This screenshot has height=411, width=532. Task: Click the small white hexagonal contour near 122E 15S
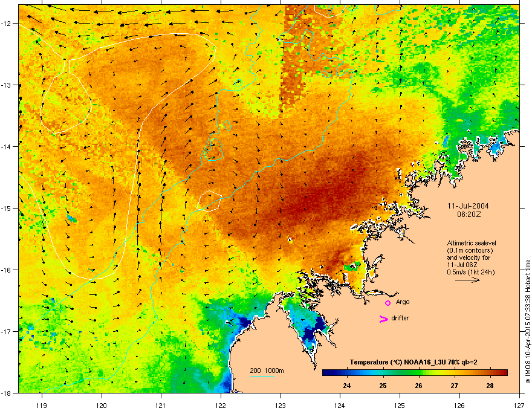click(x=209, y=201)
